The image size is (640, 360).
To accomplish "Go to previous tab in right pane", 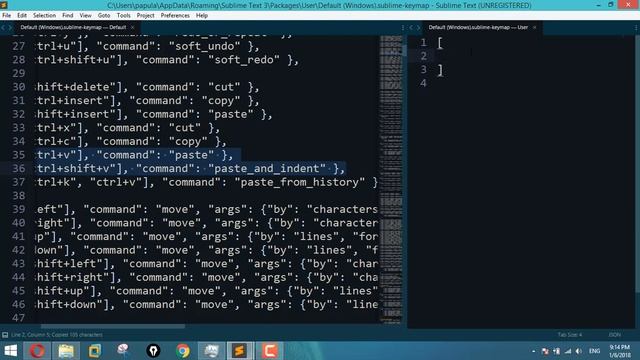I will pyautogui.click(x=411, y=27).
